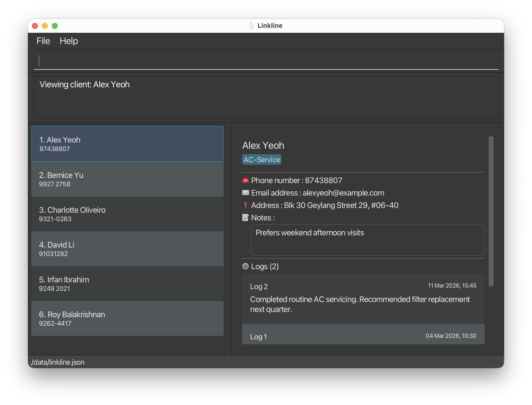This screenshot has height=405, width=532.
Task: Open the Help menu
Action: [69, 41]
